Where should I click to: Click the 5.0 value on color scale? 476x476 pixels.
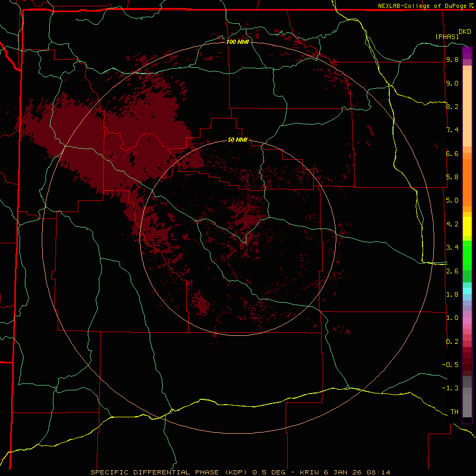click(x=452, y=200)
